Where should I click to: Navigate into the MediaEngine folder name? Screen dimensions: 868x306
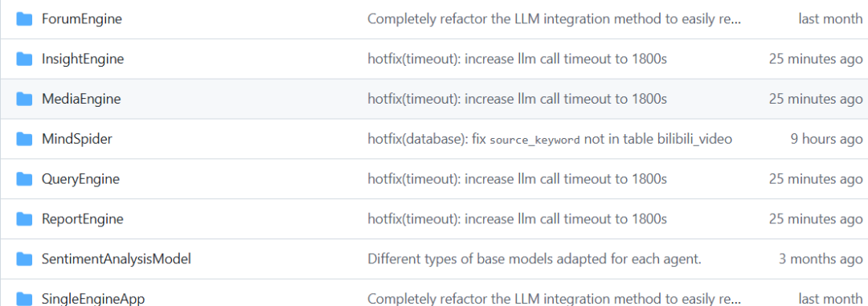pos(81,99)
